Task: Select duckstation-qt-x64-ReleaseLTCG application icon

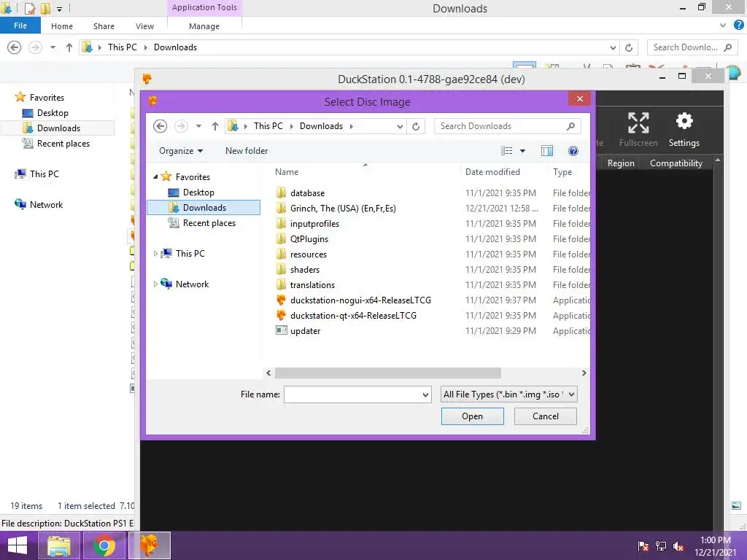Action: point(281,315)
